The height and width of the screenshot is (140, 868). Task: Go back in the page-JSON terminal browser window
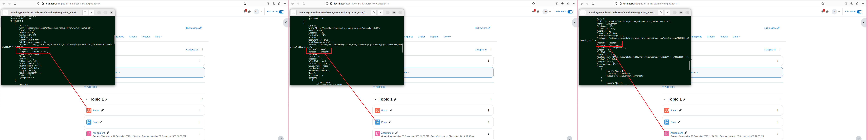pyautogui.click(x=292, y=4)
